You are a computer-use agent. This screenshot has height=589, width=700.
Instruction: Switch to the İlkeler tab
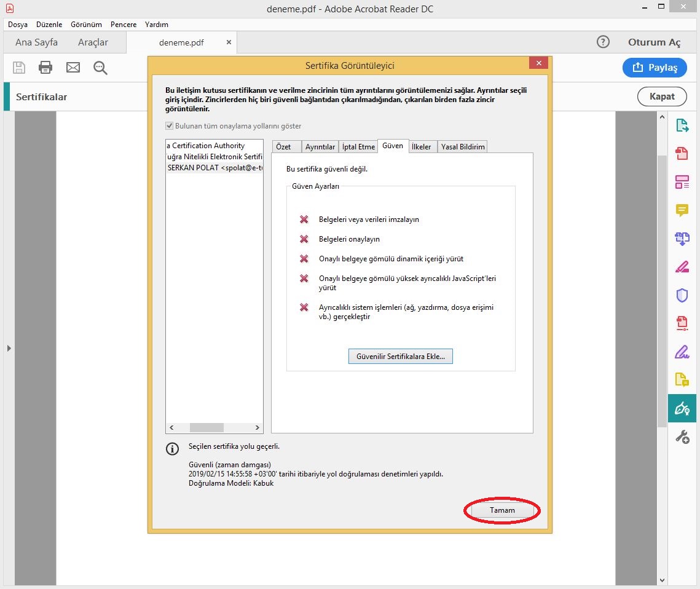422,146
